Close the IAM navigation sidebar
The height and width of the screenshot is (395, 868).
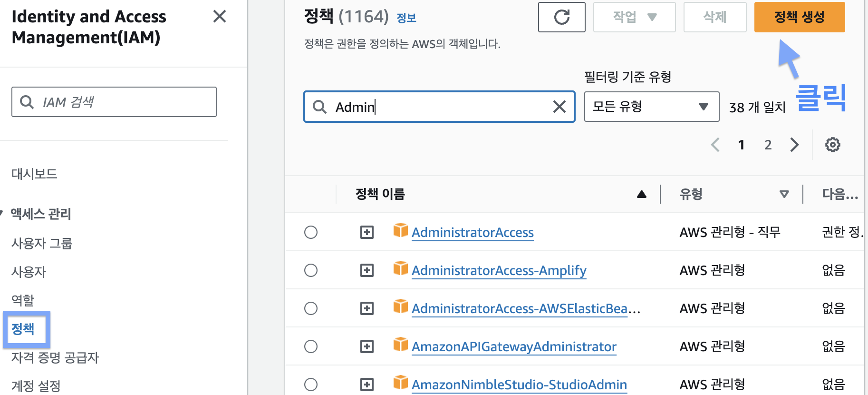pos(219,17)
